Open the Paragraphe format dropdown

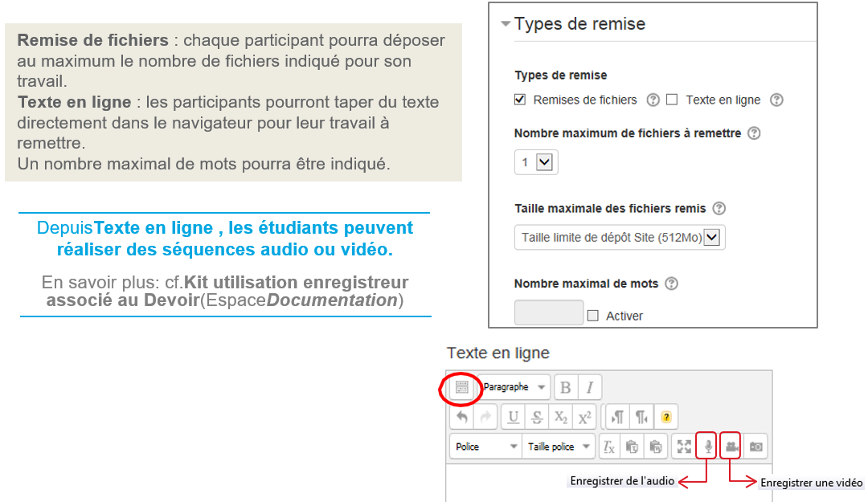[x=514, y=388]
